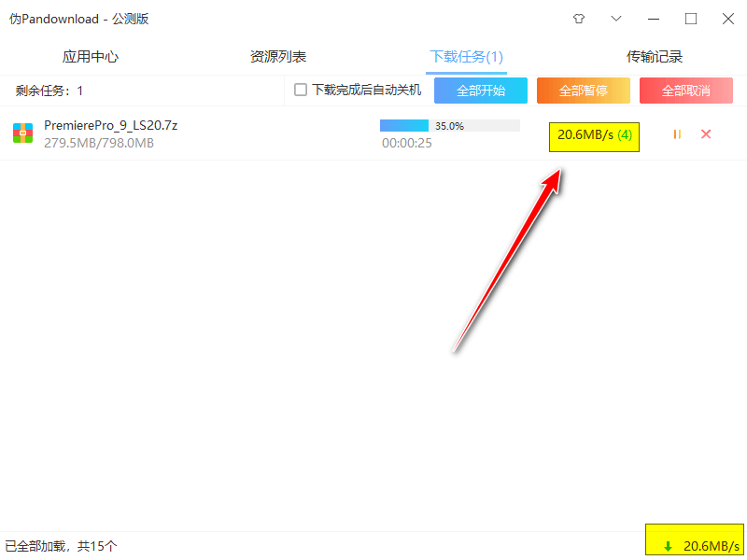The image size is (747, 560).
Task: Select the 下载任务 tab
Action: point(466,56)
